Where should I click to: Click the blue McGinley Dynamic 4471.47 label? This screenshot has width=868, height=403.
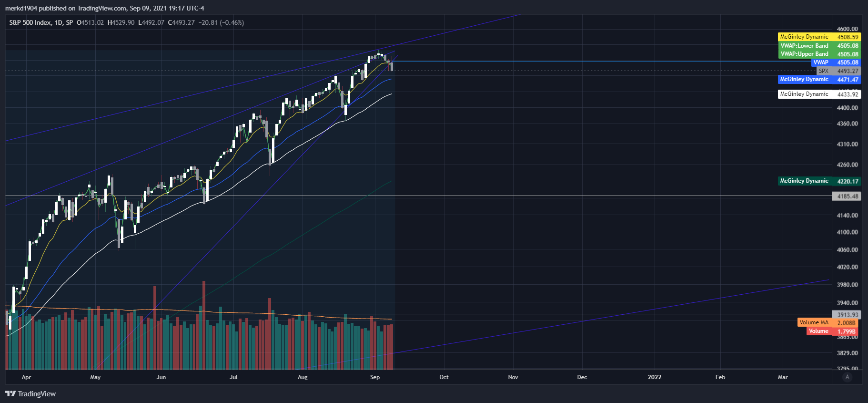pos(819,80)
